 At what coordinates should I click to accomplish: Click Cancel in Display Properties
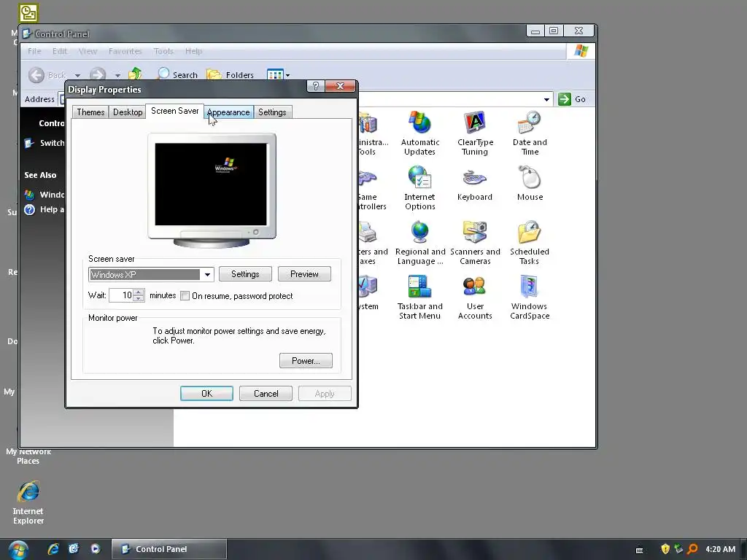pyautogui.click(x=266, y=394)
